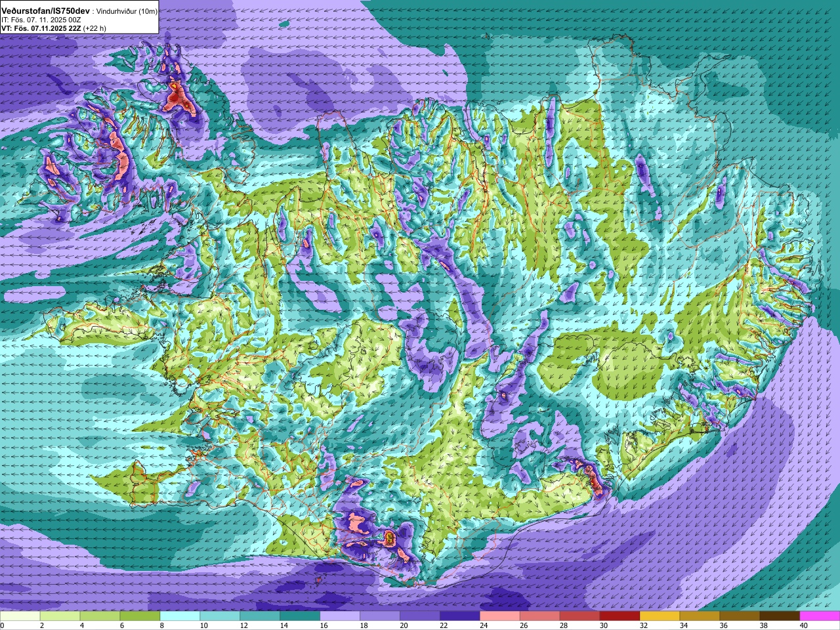Click the legend scale label "6"
The height and width of the screenshot is (630, 840).
pos(121,625)
